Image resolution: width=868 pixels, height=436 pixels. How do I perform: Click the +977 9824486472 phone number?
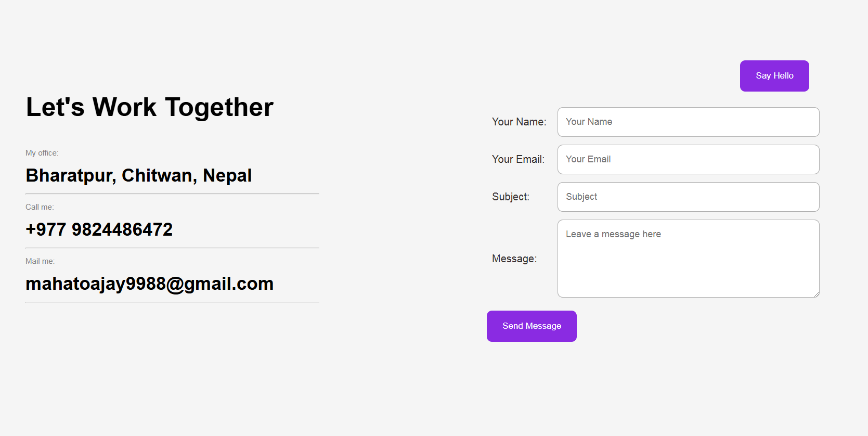(x=99, y=229)
